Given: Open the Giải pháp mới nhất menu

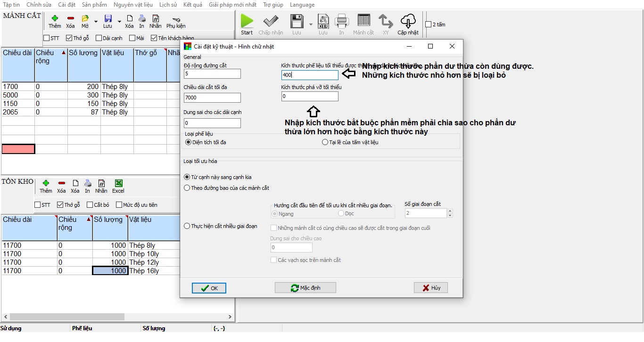Looking at the screenshot, I should point(232,5).
